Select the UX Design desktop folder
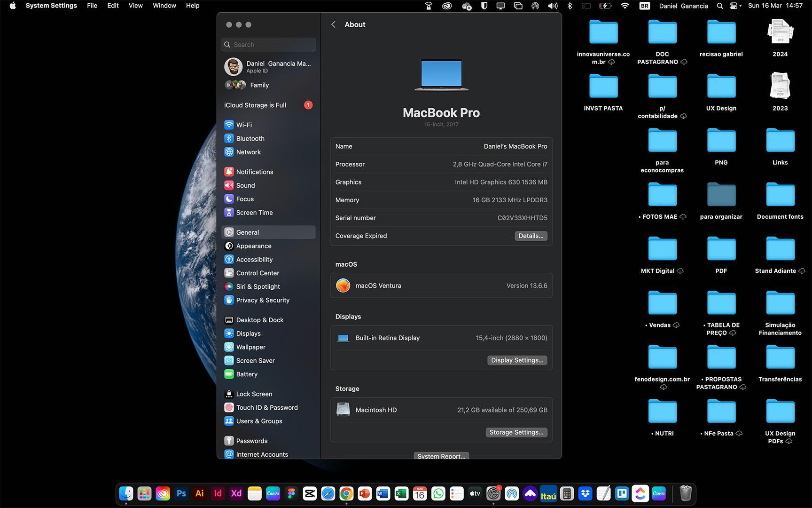The image size is (812, 508). pos(721,92)
